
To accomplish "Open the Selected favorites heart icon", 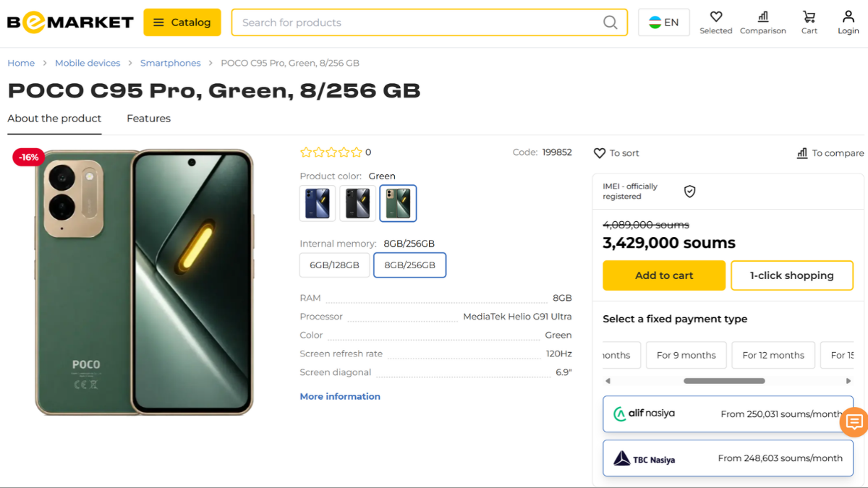I will [715, 17].
